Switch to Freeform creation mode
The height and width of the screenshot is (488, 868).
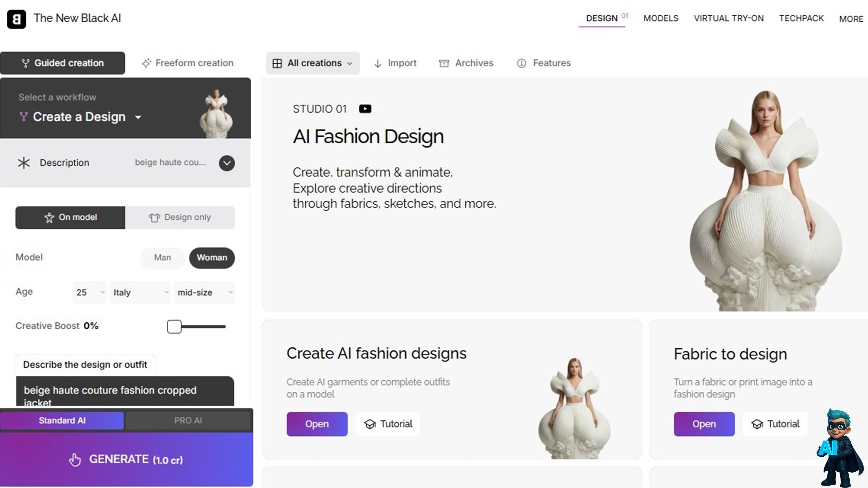(x=188, y=63)
